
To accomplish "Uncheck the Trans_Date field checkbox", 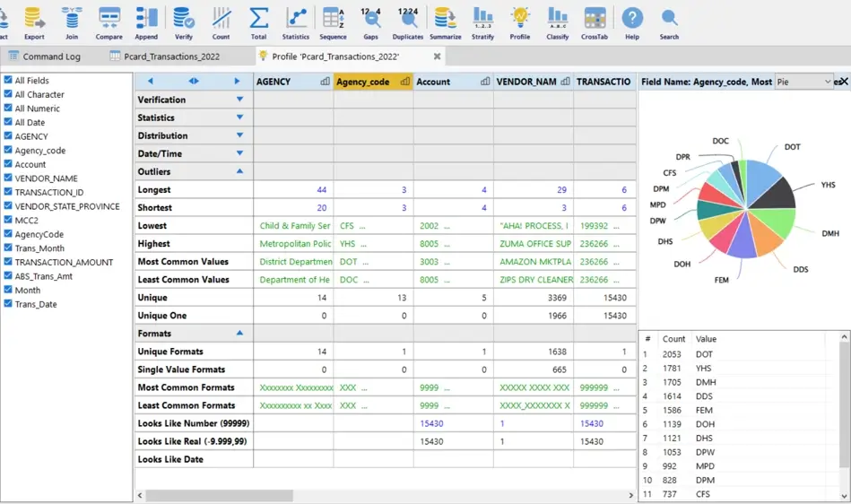I will pyautogui.click(x=8, y=304).
